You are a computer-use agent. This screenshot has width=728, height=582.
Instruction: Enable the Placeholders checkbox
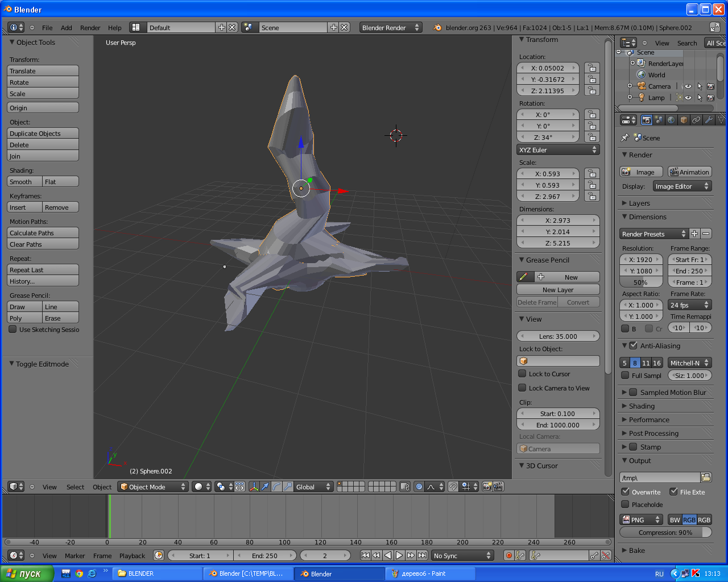pyautogui.click(x=625, y=505)
